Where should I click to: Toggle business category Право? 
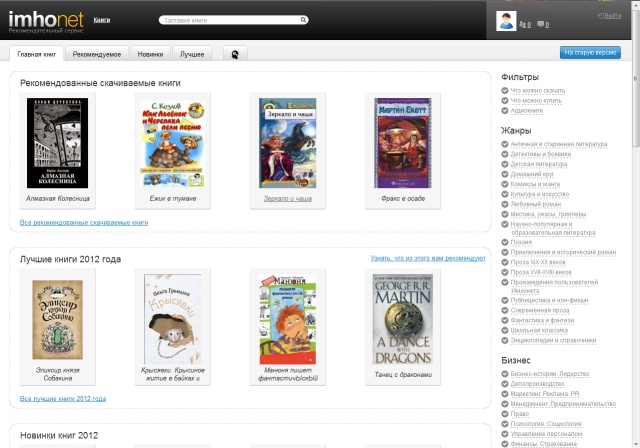(x=515, y=413)
